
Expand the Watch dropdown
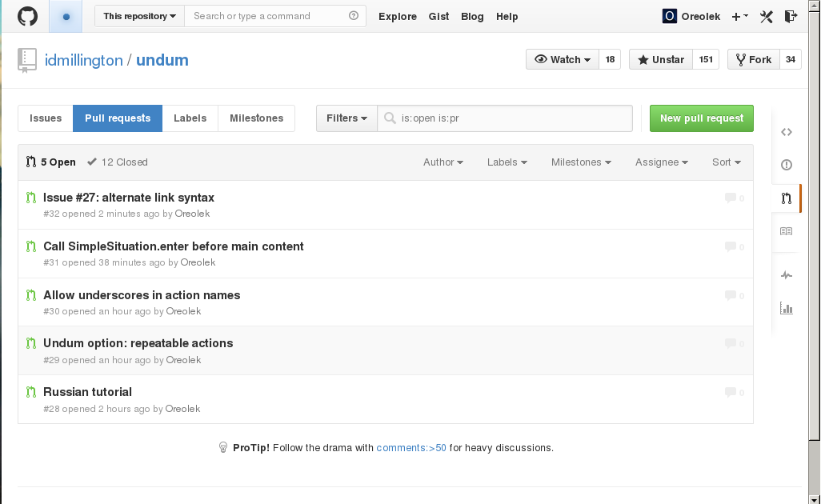tap(563, 60)
